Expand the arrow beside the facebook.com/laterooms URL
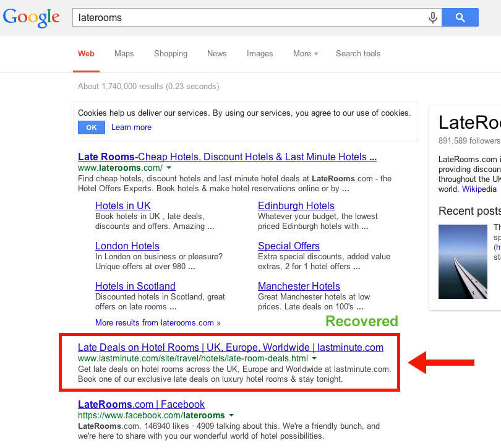This screenshot has height=448, width=501. 231,415
